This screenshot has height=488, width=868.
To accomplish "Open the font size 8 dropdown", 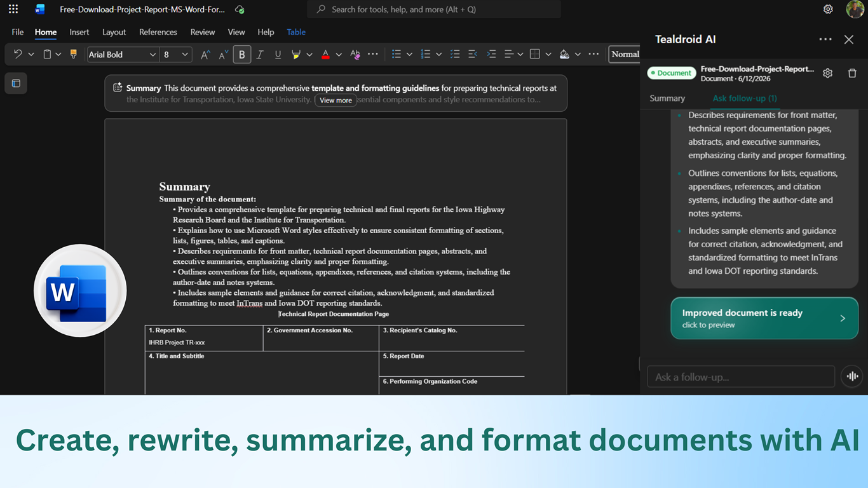I will (185, 55).
